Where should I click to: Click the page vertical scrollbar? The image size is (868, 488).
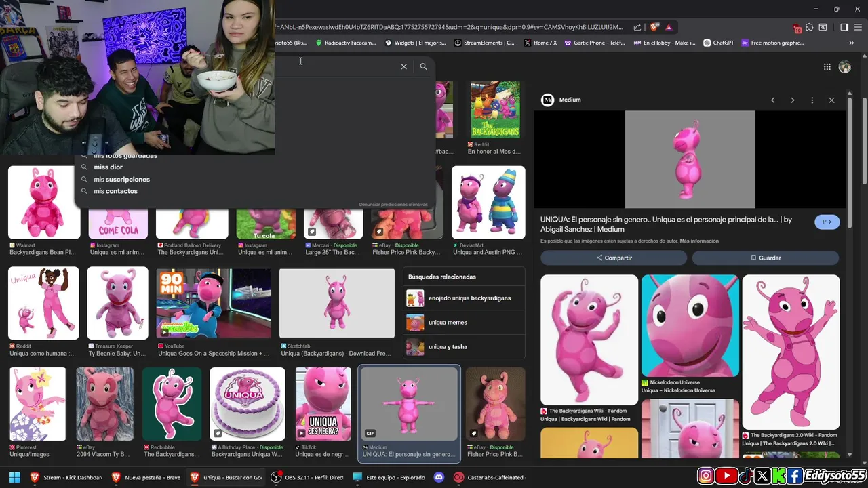[865, 142]
